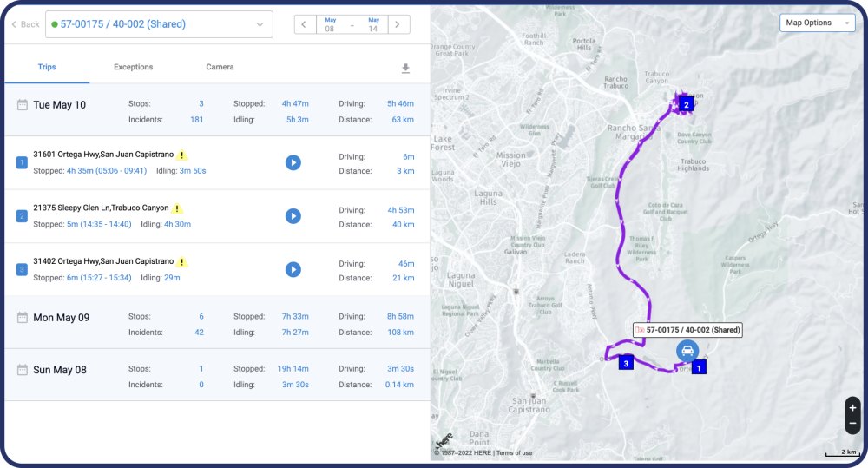The image size is (868, 468).
Task: Switch to the Camera tab
Action: 220,67
